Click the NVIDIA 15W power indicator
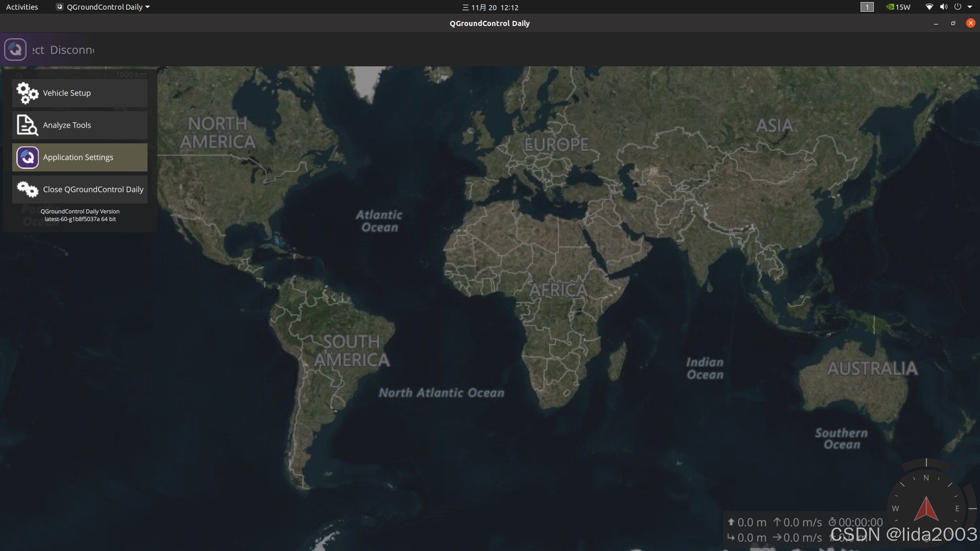Viewport: 980px width, 551px height. click(x=898, y=7)
